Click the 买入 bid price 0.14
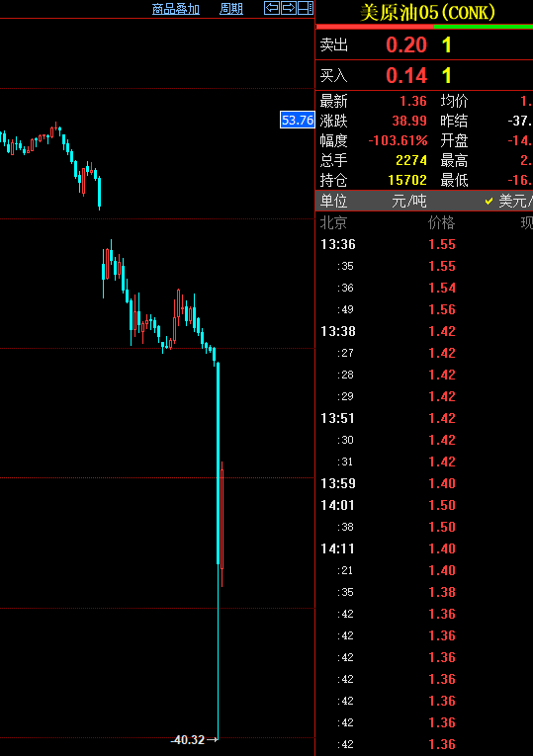 [x=406, y=75]
